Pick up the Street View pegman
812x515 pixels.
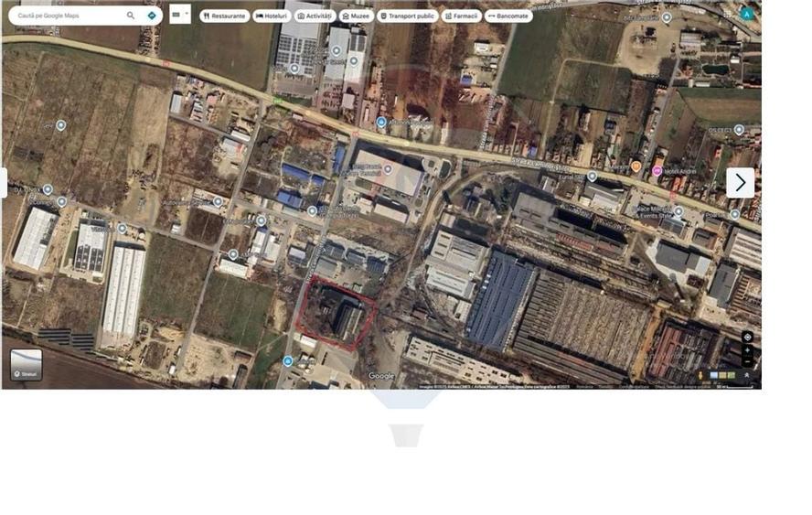[x=701, y=375]
